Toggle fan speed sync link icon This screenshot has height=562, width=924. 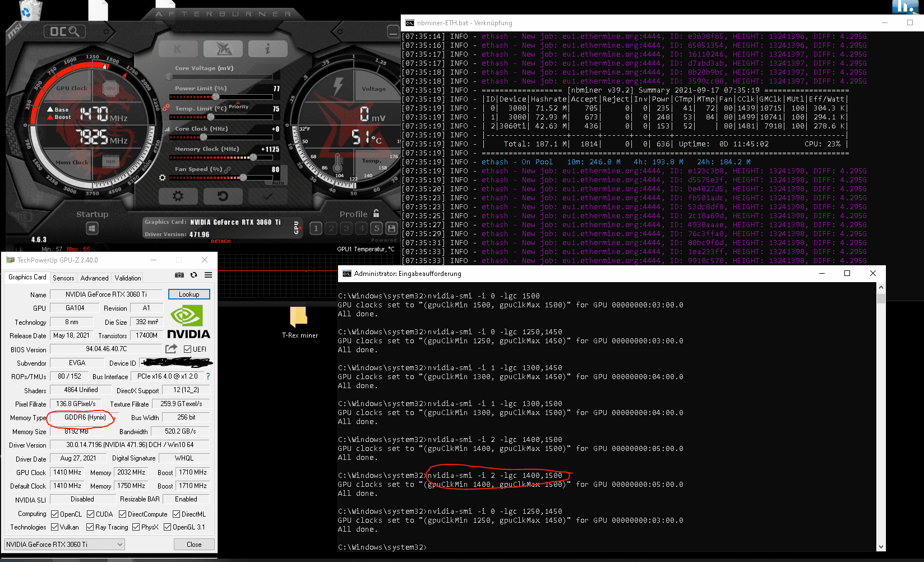tap(228, 169)
